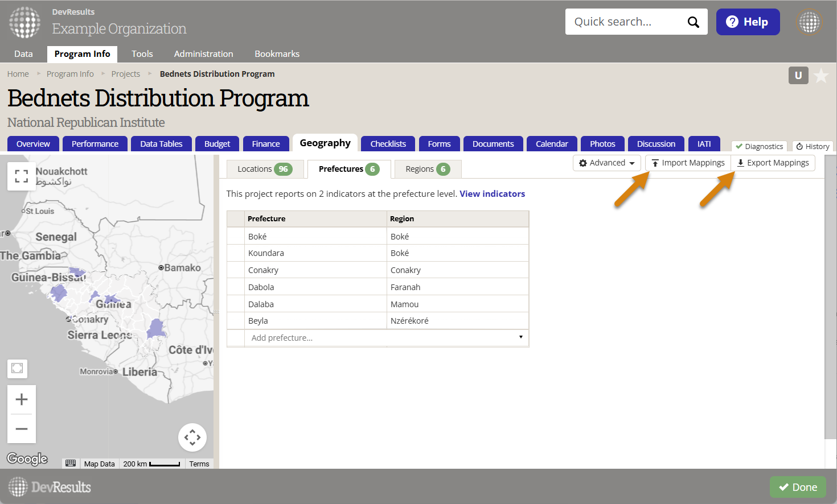Image resolution: width=837 pixels, height=504 pixels.
Task: Select the Geography tab
Action: [325, 143]
